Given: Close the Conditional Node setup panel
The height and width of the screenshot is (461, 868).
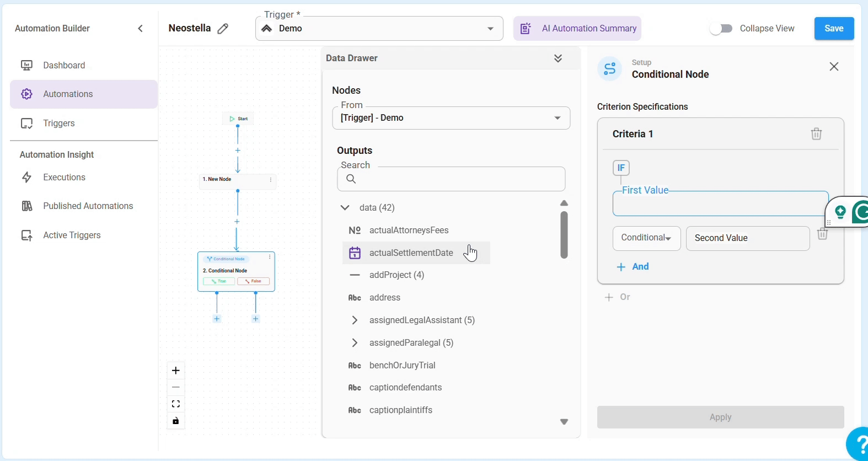Looking at the screenshot, I should click(x=834, y=67).
